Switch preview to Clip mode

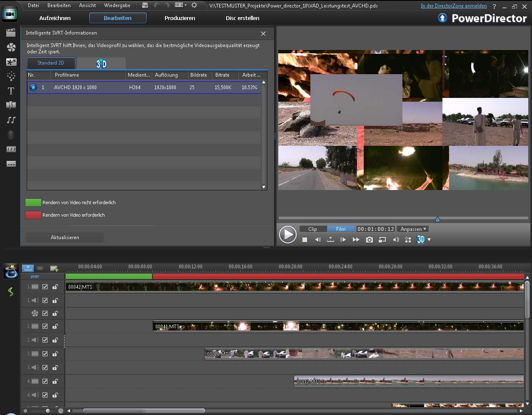pyautogui.click(x=312, y=229)
